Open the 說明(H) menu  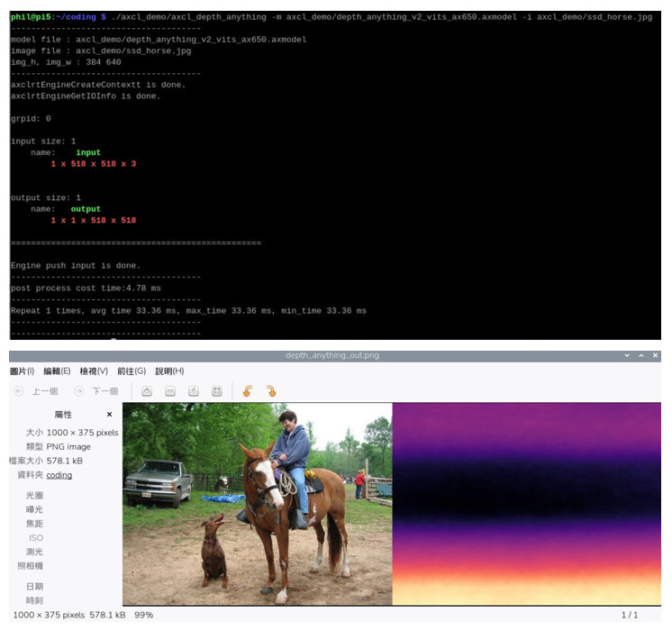click(169, 371)
